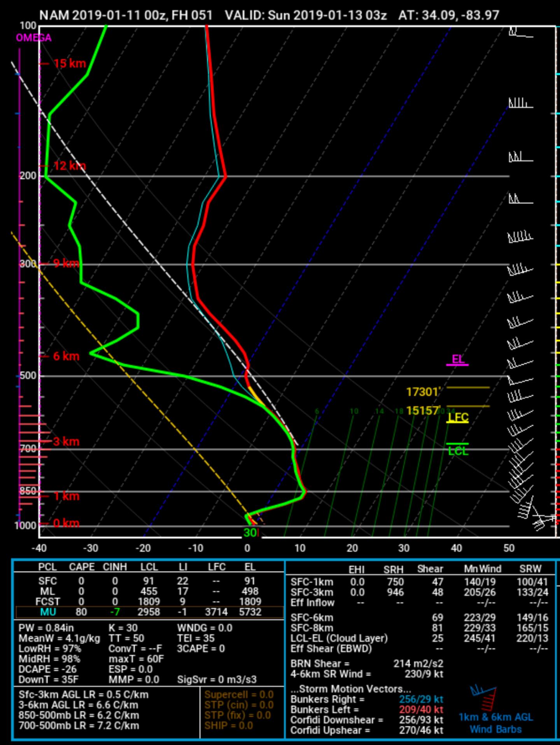
Task: Click the wind barb at 200 mb
Action: point(520,158)
